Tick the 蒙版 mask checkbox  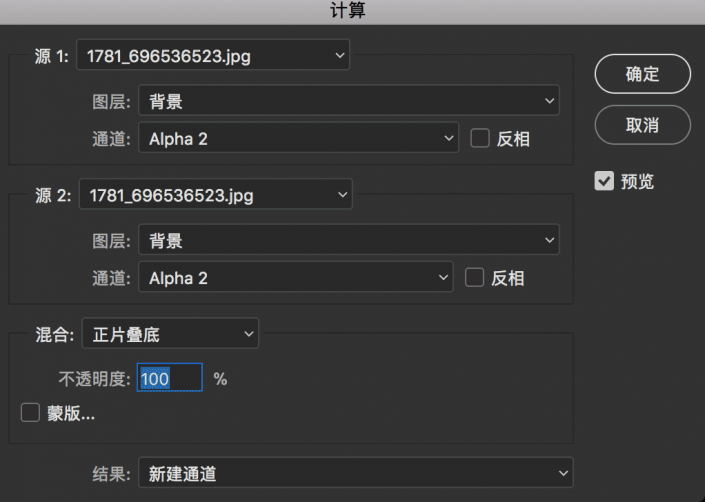click(30, 413)
